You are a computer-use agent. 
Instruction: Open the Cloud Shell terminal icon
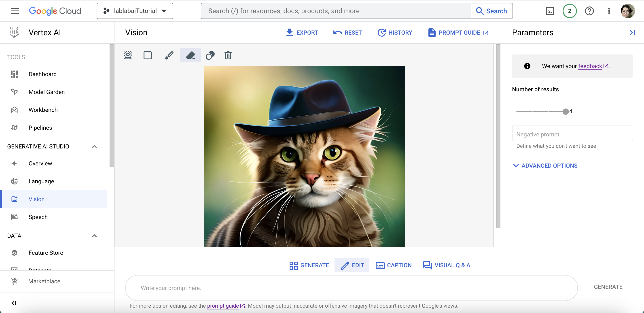click(x=550, y=11)
